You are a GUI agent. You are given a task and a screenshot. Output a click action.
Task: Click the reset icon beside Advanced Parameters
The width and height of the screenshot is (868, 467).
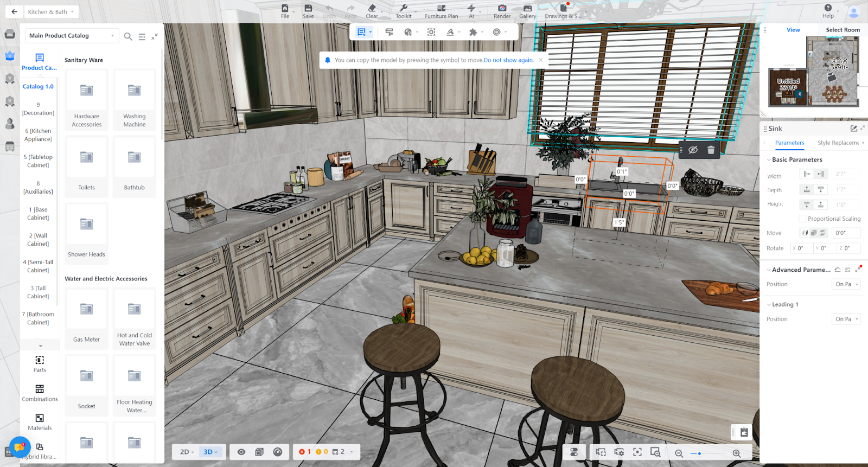(x=838, y=270)
